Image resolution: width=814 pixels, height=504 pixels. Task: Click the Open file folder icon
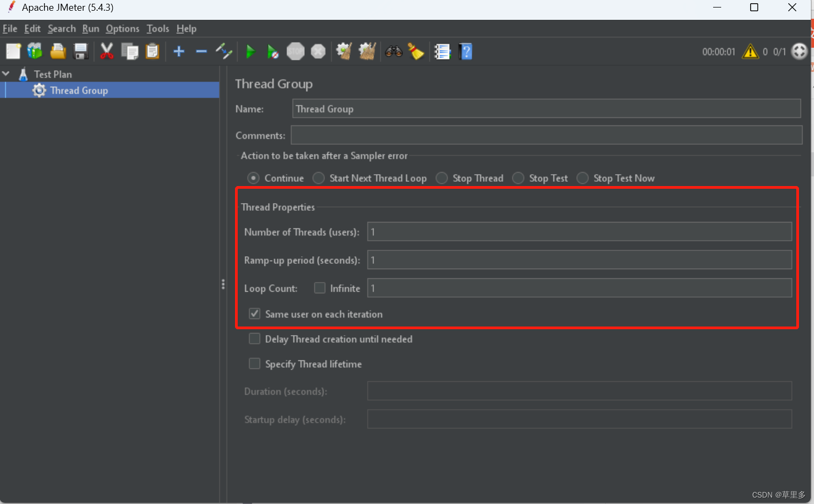[58, 51]
